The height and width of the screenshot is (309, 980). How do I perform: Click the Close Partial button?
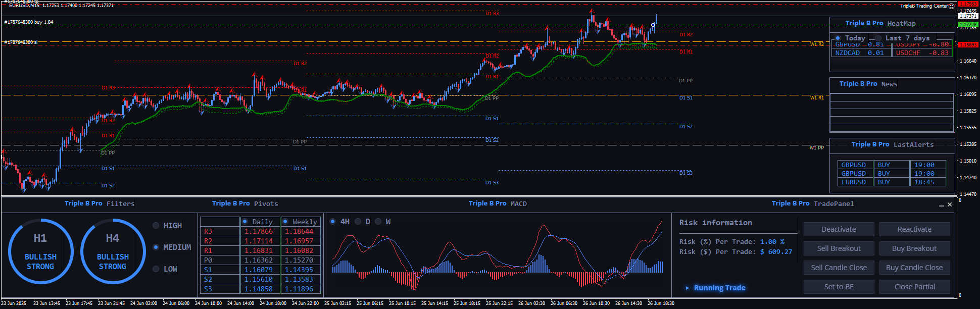click(x=914, y=287)
